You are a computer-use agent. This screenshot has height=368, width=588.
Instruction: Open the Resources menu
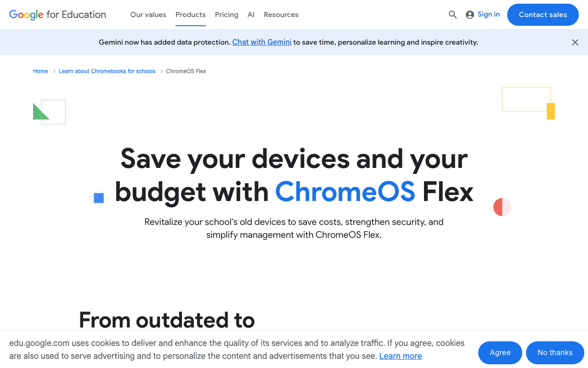point(281,14)
